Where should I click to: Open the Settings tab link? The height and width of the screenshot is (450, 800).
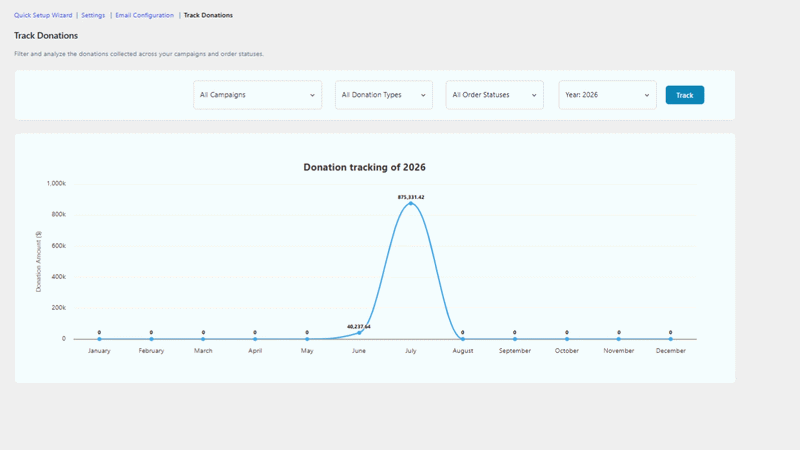(x=93, y=15)
